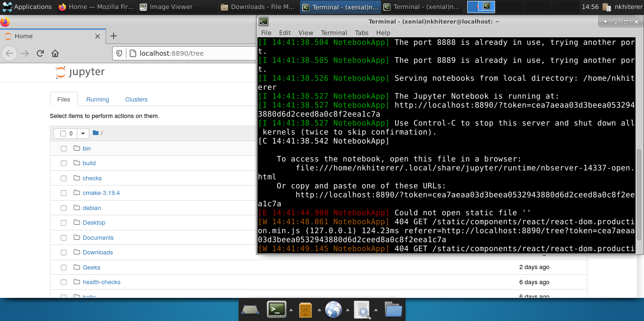Open the Terminal menu in menu bar
This screenshot has width=644, height=321.
click(334, 33)
